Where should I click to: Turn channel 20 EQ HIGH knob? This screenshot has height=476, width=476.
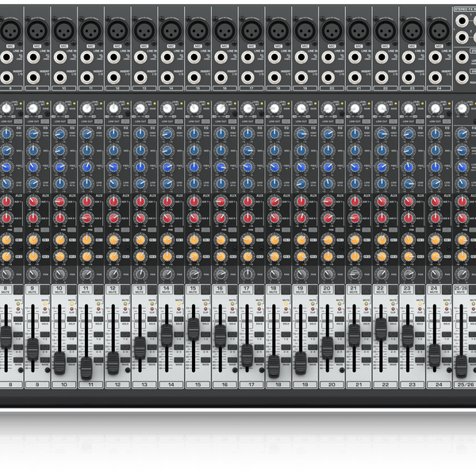[328, 133]
